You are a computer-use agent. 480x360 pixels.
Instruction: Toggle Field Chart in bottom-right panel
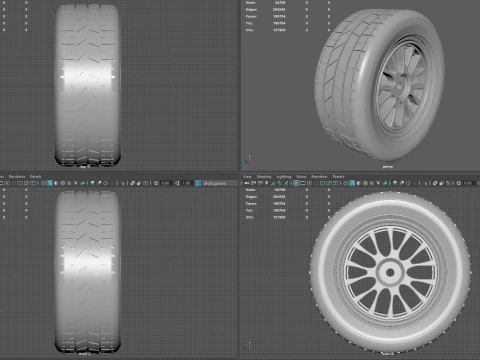(x=322, y=183)
